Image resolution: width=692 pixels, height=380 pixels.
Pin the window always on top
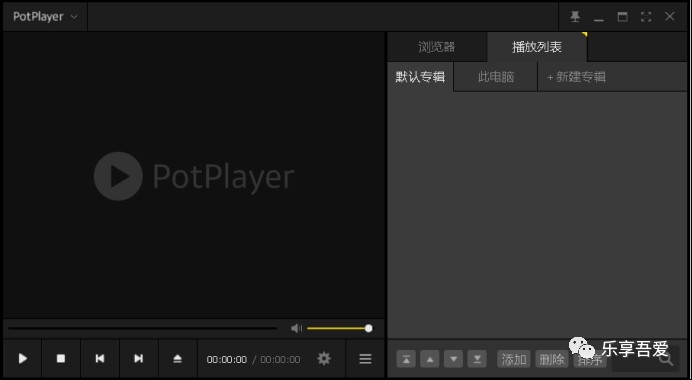(575, 17)
